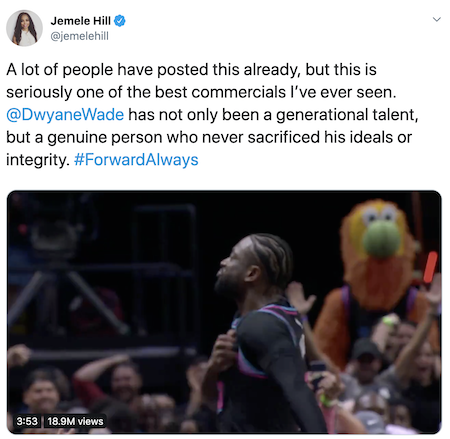Visit the @jemelehill handle

(x=79, y=36)
